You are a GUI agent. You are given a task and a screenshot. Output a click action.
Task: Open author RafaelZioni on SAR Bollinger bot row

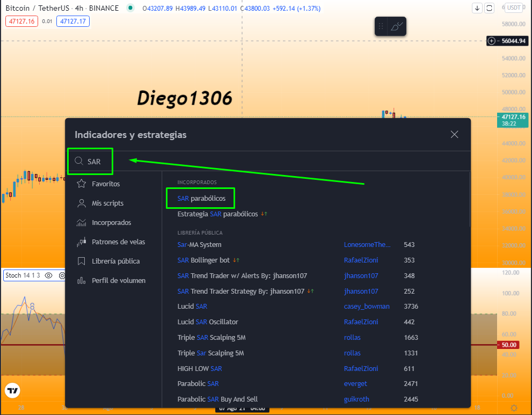click(x=361, y=260)
